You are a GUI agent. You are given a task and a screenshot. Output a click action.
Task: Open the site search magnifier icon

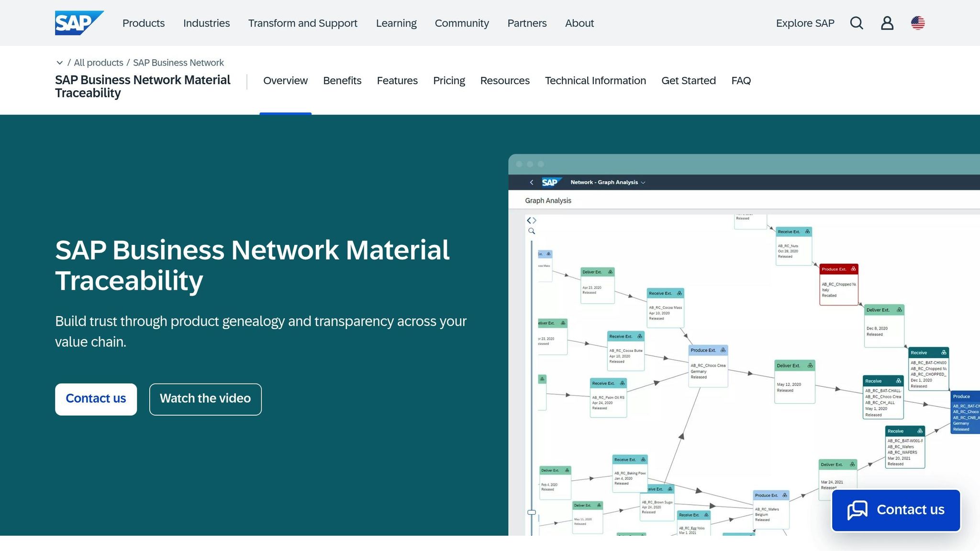(857, 23)
